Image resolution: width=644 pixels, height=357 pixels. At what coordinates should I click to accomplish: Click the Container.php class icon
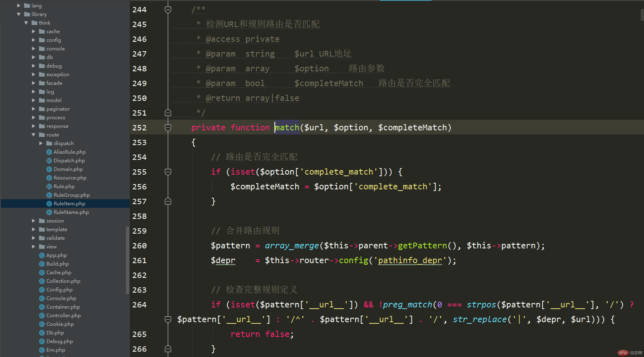42,307
